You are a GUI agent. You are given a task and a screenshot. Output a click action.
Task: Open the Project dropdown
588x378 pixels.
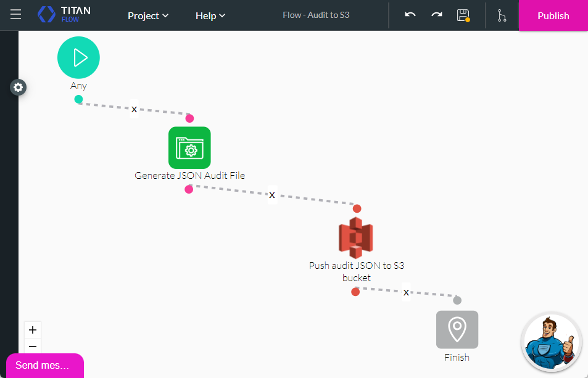[x=147, y=15]
